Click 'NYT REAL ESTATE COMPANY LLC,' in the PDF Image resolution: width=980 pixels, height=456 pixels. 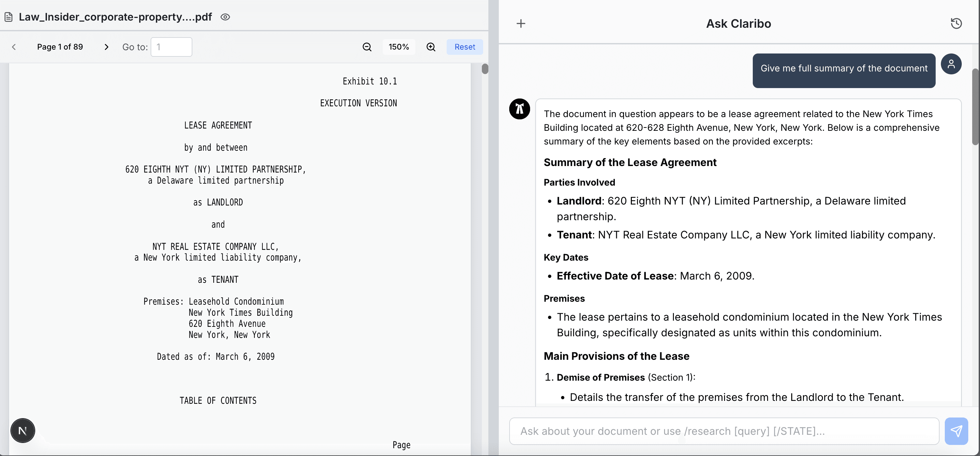216,247
